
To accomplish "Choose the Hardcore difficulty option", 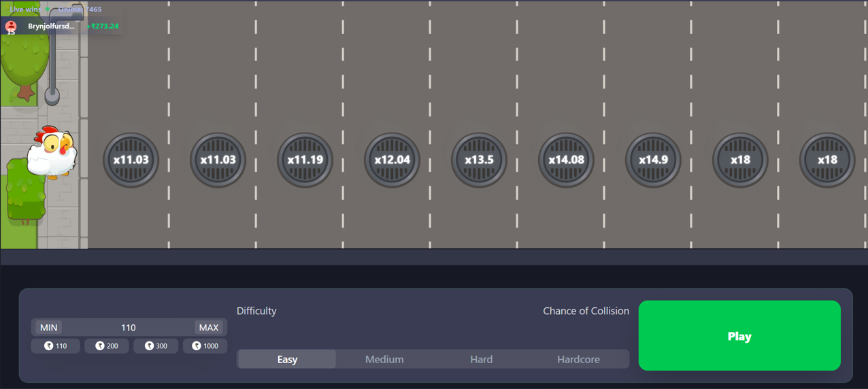I will 578,359.
